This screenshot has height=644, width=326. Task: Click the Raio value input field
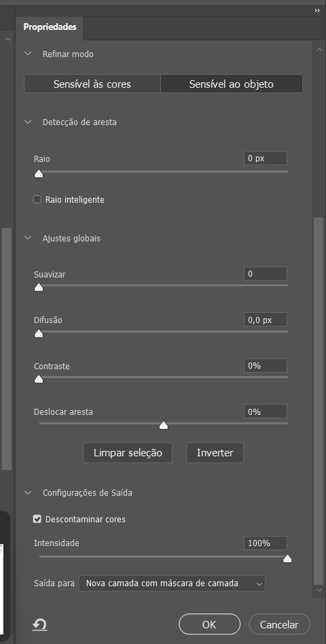point(266,158)
